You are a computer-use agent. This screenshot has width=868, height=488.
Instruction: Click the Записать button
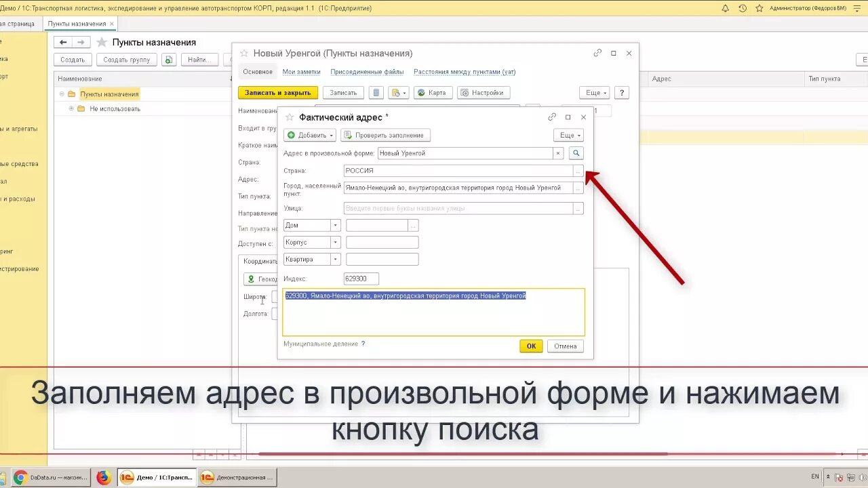click(x=343, y=93)
